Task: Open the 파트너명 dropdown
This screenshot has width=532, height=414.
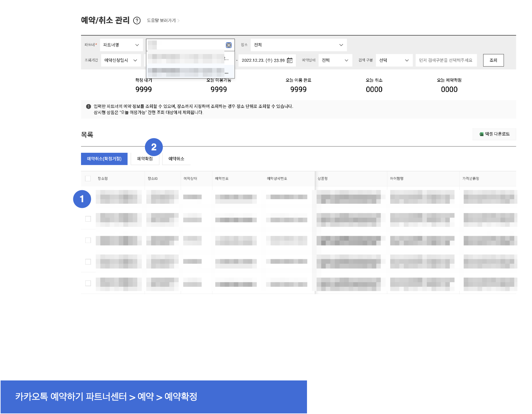Action: [121, 45]
